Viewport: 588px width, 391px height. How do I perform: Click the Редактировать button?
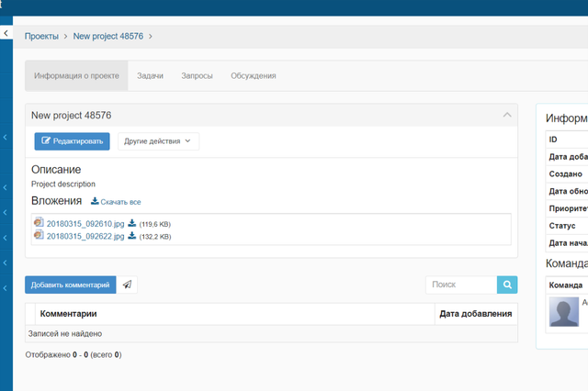tap(72, 141)
